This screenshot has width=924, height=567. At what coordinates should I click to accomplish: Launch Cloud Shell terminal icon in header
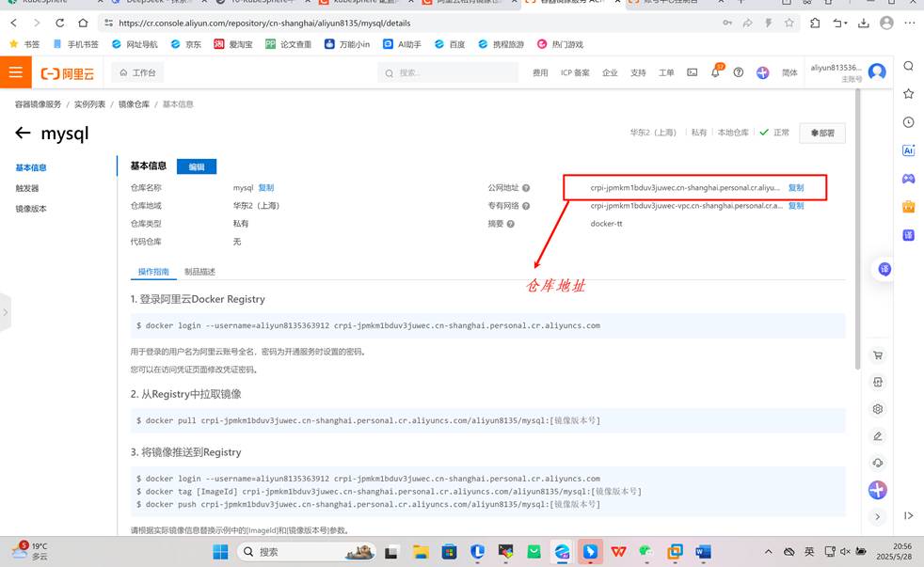pos(693,72)
